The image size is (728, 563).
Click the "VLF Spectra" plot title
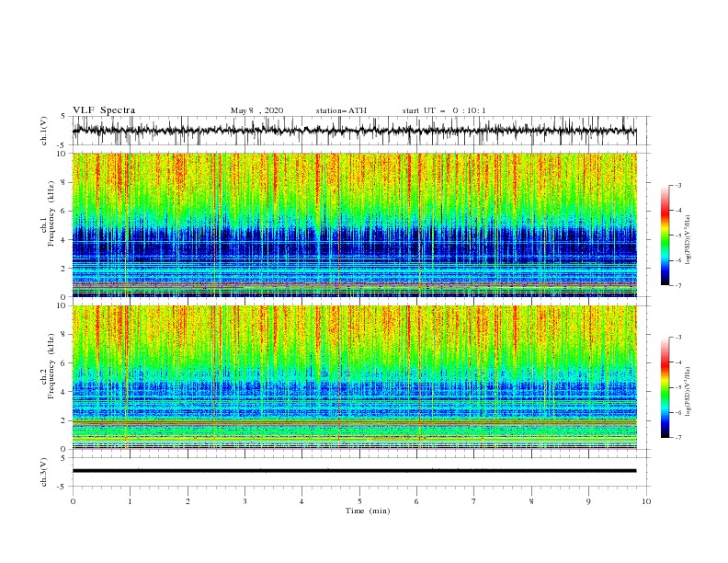click(x=104, y=110)
